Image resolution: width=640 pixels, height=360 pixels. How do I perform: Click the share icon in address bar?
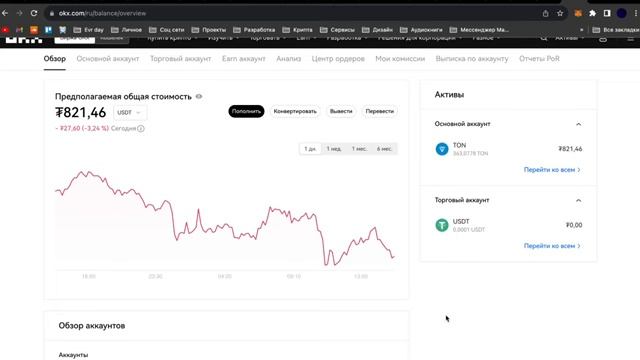tap(545, 13)
